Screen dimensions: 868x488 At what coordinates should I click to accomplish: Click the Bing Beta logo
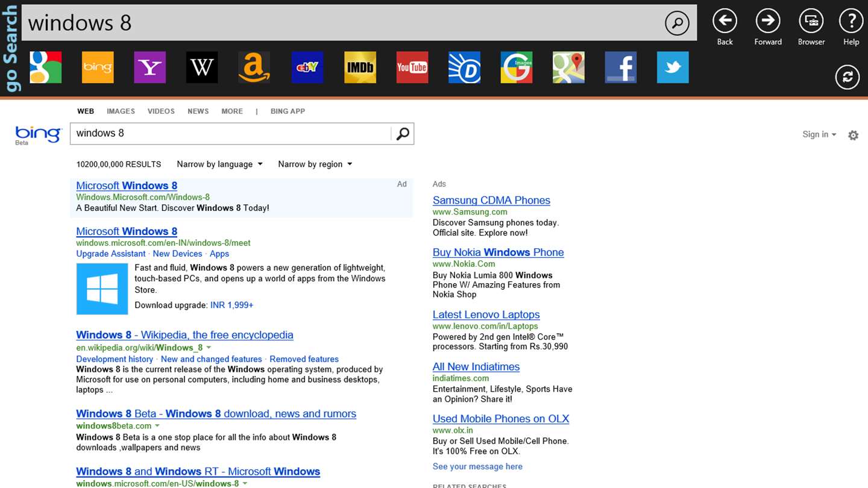38,134
